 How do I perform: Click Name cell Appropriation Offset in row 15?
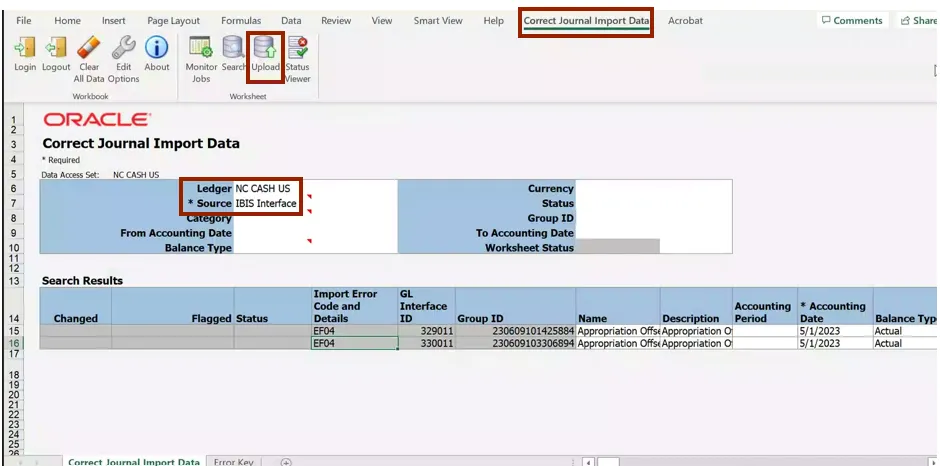tap(618, 331)
